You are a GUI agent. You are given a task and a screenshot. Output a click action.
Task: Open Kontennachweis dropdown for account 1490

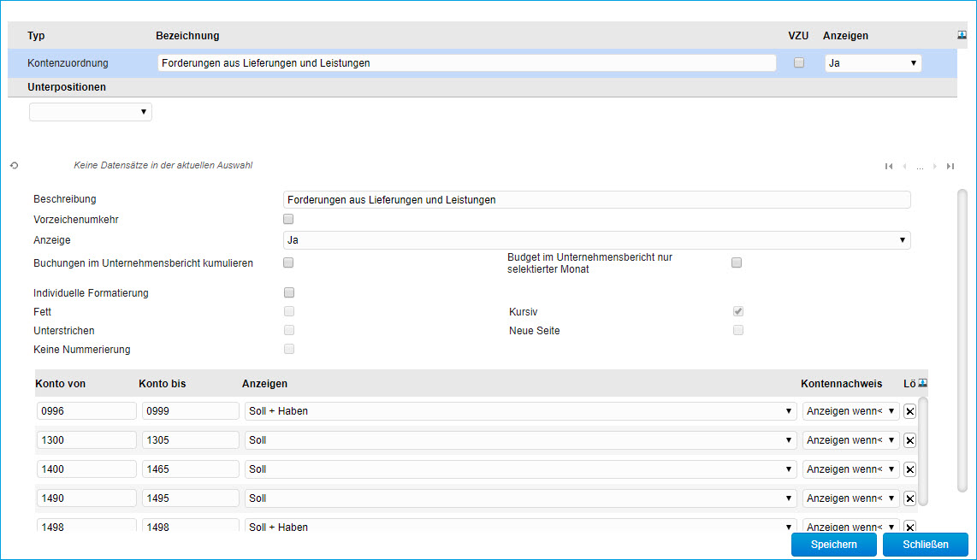(850, 498)
